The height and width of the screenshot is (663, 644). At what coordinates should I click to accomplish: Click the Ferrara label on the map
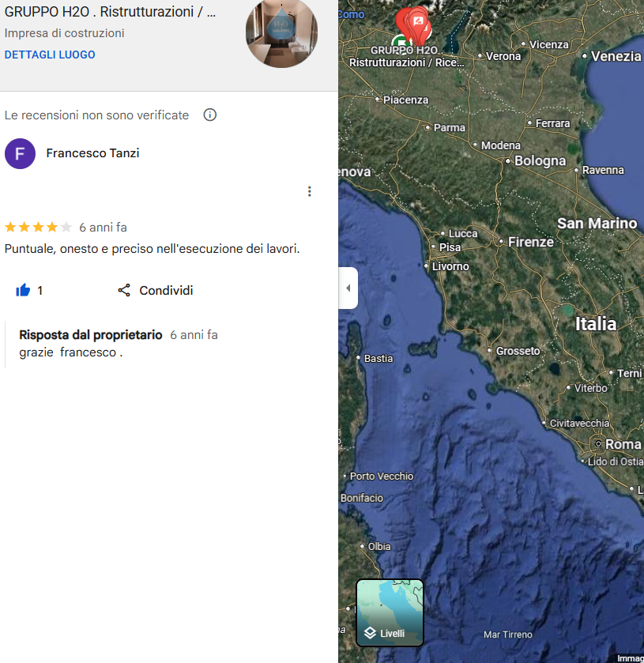coord(552,123)
